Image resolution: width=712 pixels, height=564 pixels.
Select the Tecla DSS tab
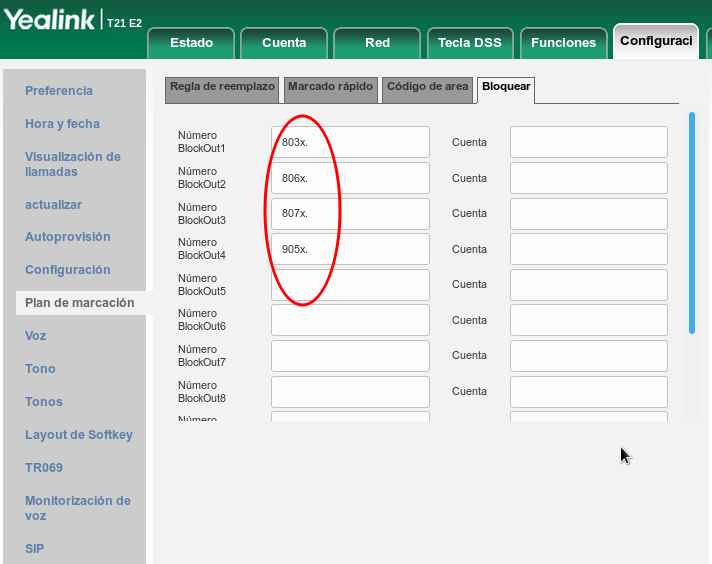click(x=469, y=43)
